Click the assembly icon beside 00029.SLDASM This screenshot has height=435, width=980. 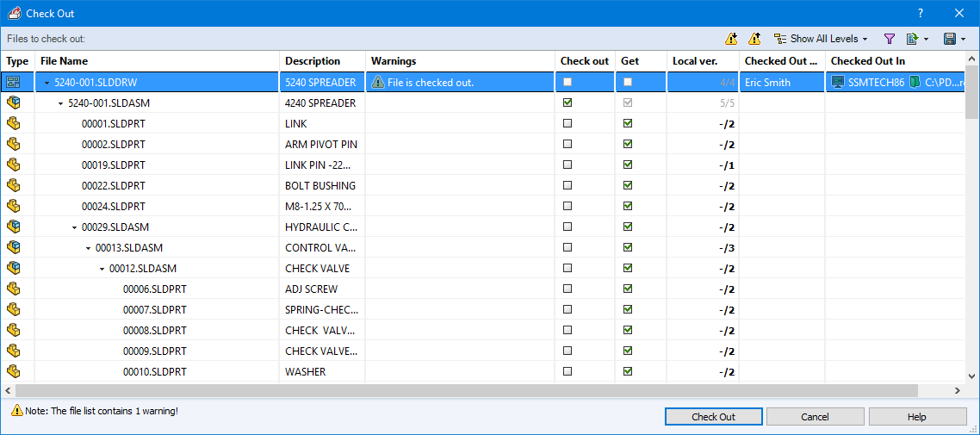[13, 227]
